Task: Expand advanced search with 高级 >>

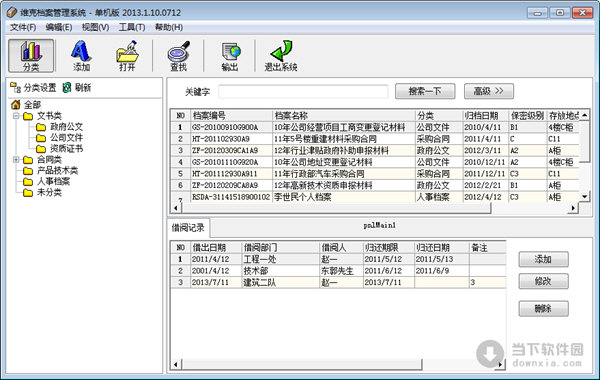Action: point(489,91)
